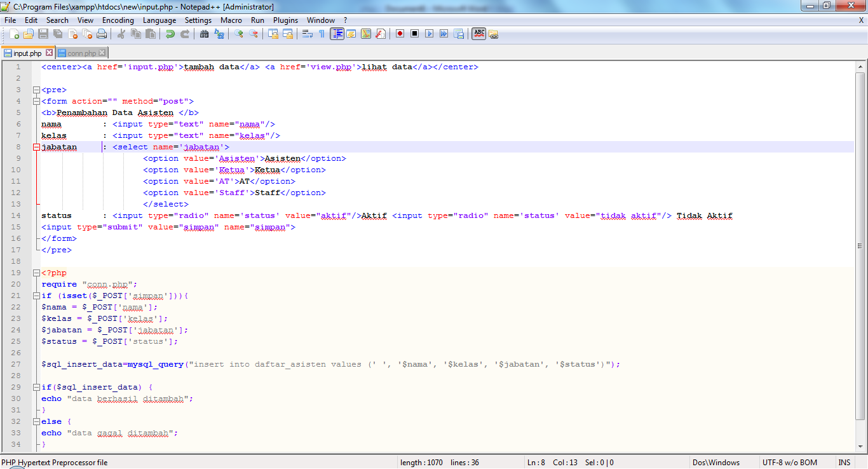
Task: Click the Copy toolbar icon
Action: (x=135, y=34)
